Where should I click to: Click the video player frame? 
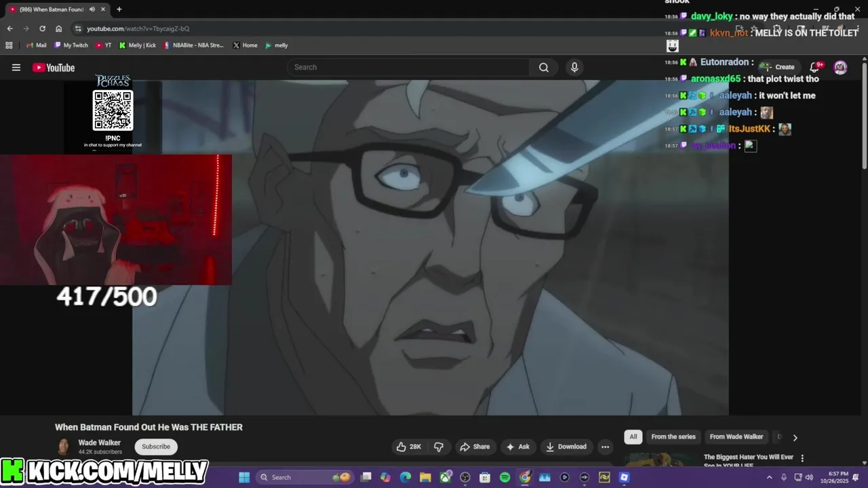pyautogui.click(x=431, y=247)
